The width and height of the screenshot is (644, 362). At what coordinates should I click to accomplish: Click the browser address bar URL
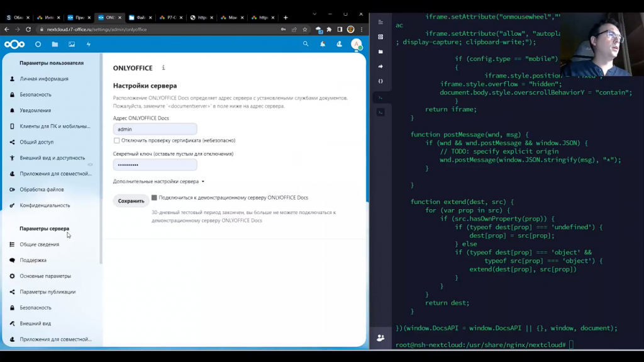coord(96,29)
